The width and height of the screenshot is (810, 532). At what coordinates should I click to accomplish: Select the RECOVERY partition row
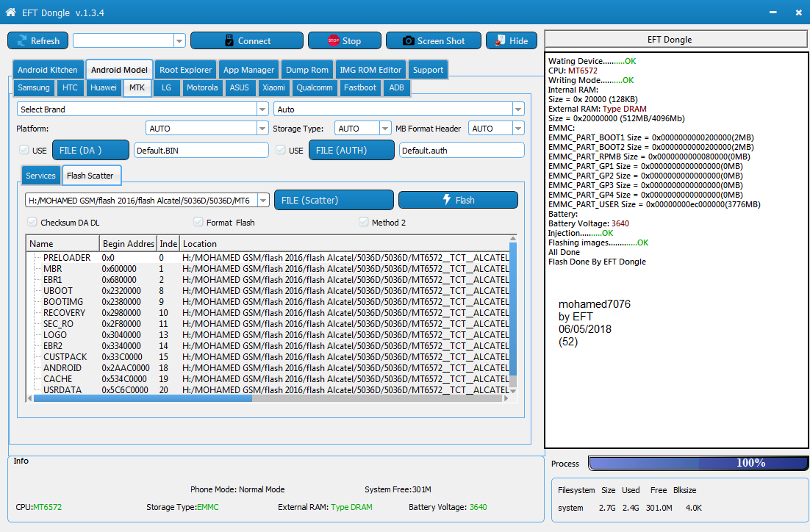[x=268, y=312]
